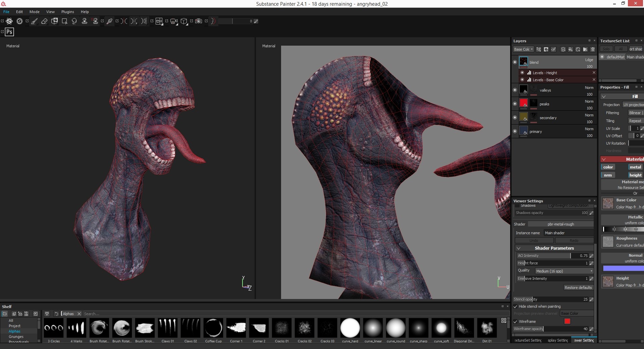
Task: Toggle the color channel button
Action: click(608, 167)
